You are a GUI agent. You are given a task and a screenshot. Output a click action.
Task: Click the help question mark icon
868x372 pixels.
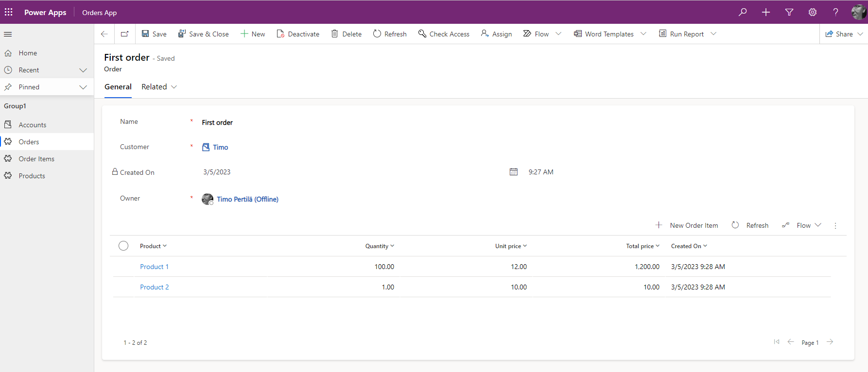[835, 12]
